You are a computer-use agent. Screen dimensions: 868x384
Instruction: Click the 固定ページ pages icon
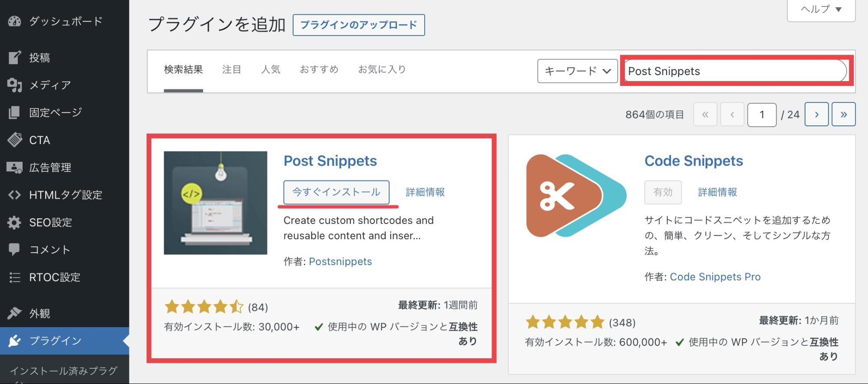tap(14, 112)
